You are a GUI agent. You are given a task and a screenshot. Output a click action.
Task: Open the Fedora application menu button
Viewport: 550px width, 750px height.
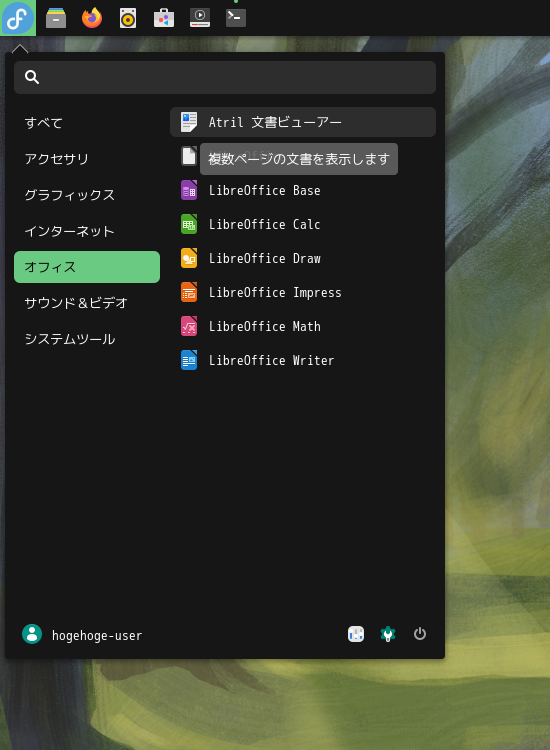coord(18,18)
